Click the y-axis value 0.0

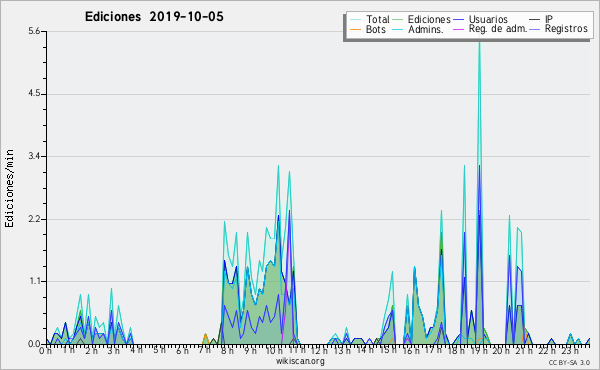[x=34, y=344]
